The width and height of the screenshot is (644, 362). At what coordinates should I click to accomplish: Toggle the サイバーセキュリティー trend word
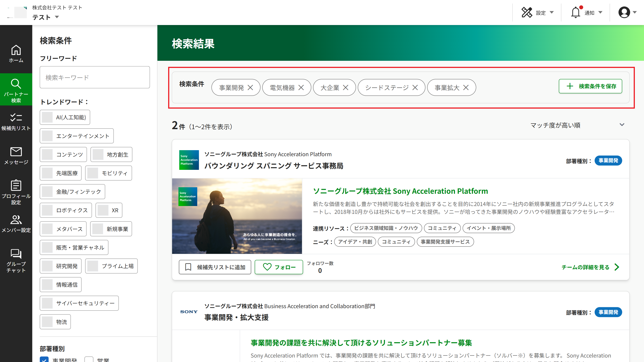(x=79, y=303)
